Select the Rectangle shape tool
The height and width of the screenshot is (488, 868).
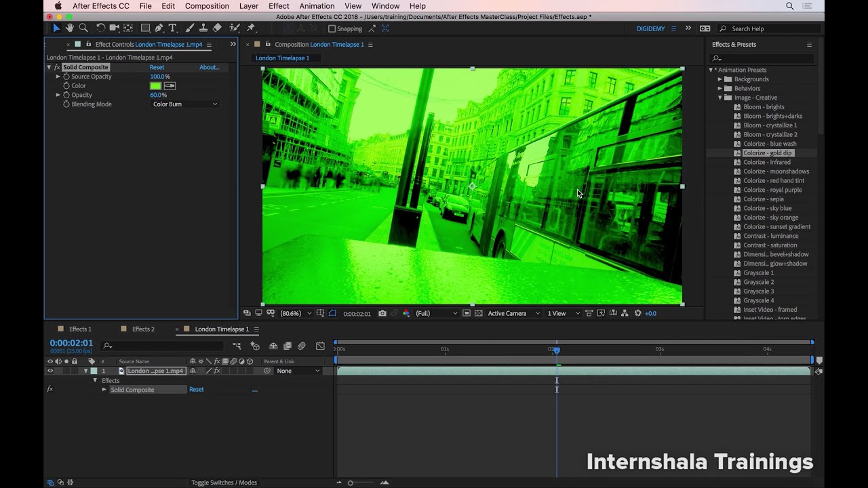pyautogui.click(x=145, y=28)
